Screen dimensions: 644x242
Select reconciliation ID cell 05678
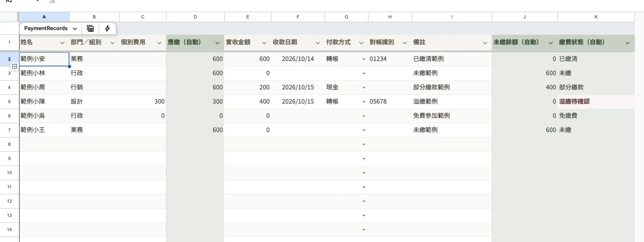point(390,102)
